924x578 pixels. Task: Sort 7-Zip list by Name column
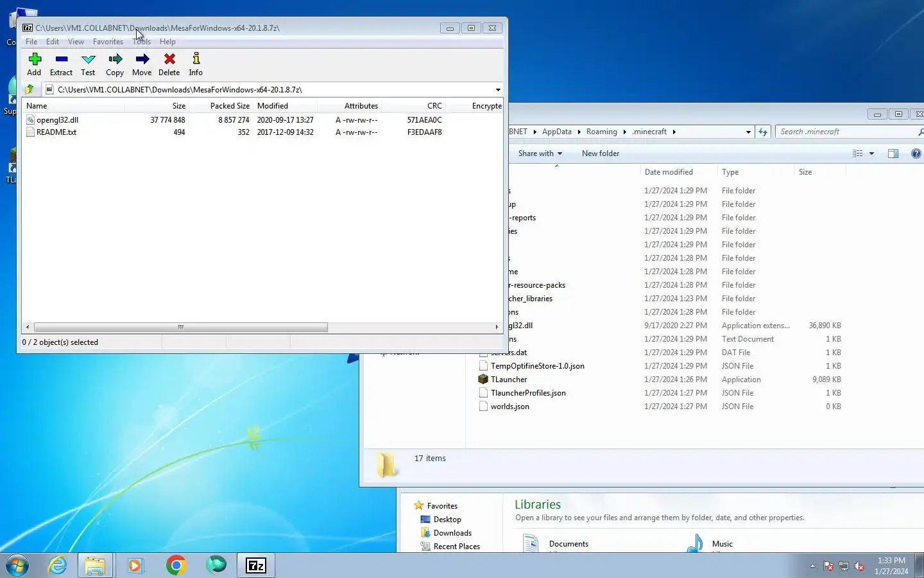click(73, 106)
